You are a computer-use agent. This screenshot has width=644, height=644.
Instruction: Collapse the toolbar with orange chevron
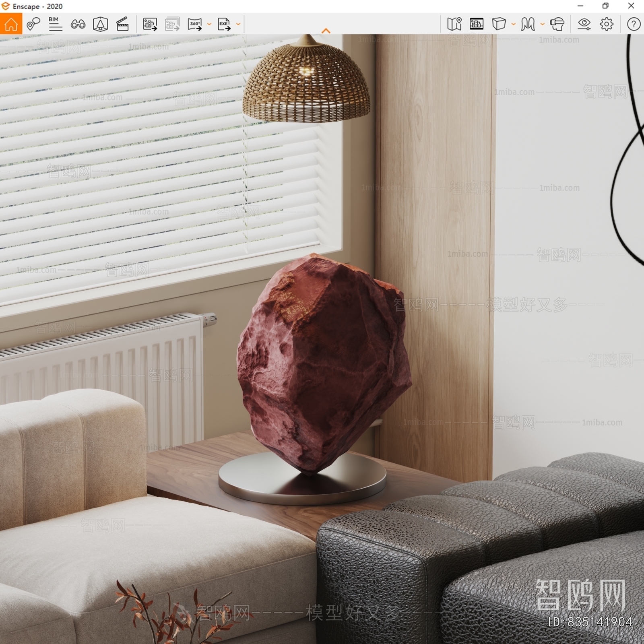(326, 31)
